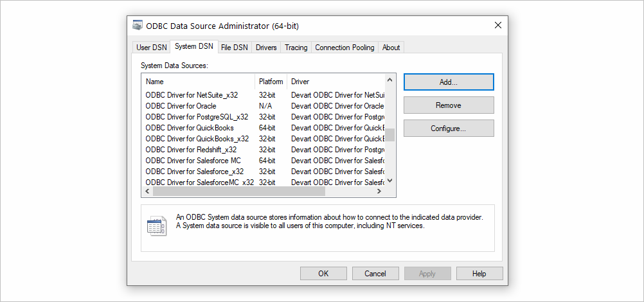This screenshot has width=644, height=302.
Task: Select ODBC Driver for QuickBooks_x32 row
Action: click(x=264, y=138)
